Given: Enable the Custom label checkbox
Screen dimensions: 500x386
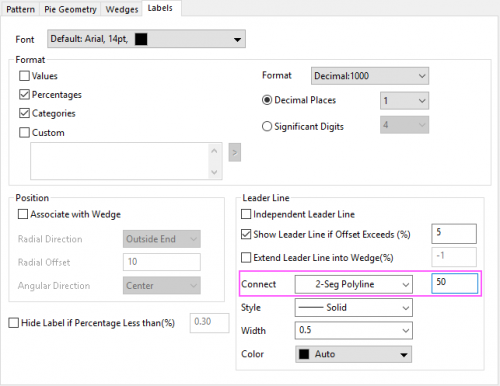Looking at the screenshot, I should point(24,132).
